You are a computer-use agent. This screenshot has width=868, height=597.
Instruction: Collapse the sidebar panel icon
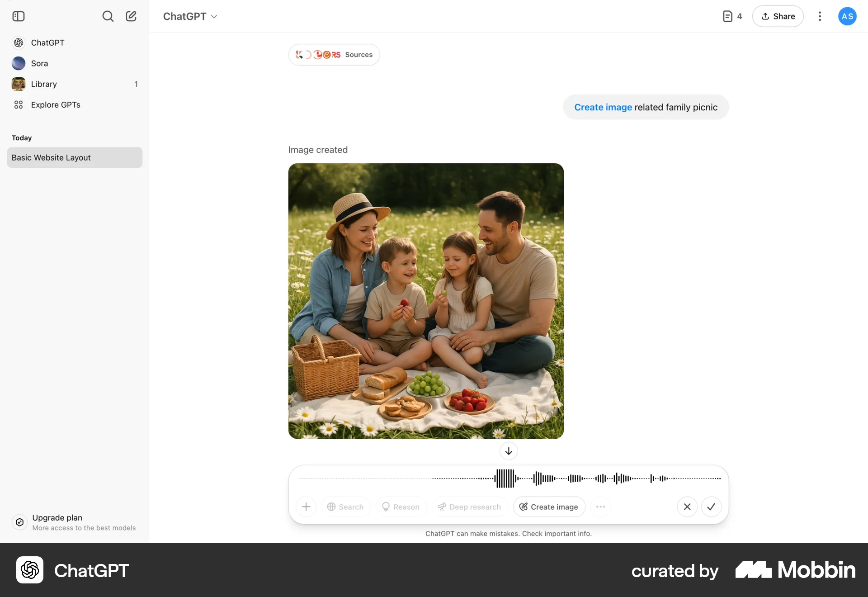(x=19, y=16)
